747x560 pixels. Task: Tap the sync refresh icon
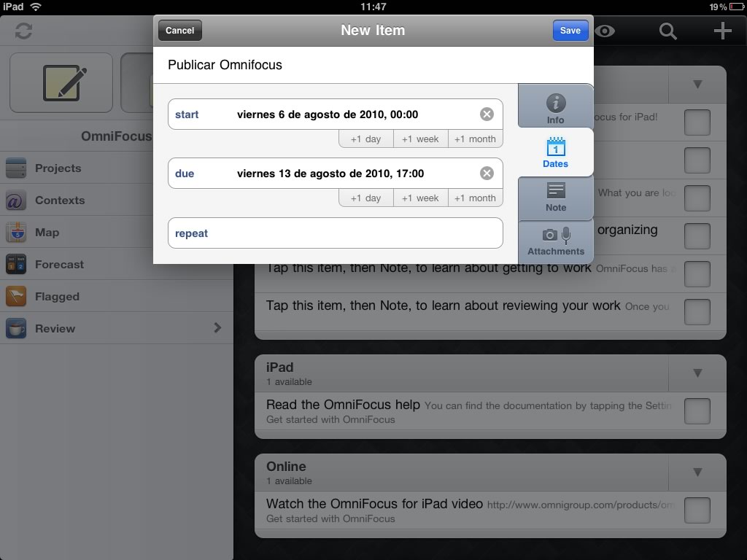coord(23,31)
